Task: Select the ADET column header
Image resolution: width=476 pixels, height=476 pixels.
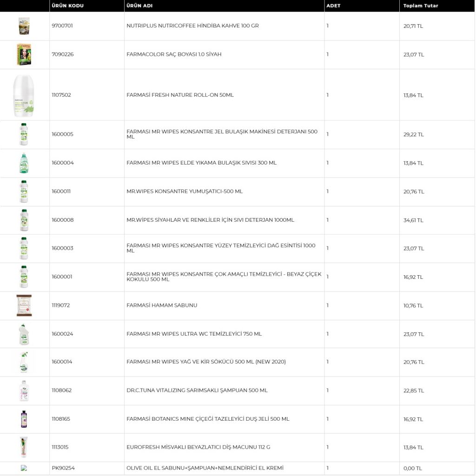Action: coord(333,6)
